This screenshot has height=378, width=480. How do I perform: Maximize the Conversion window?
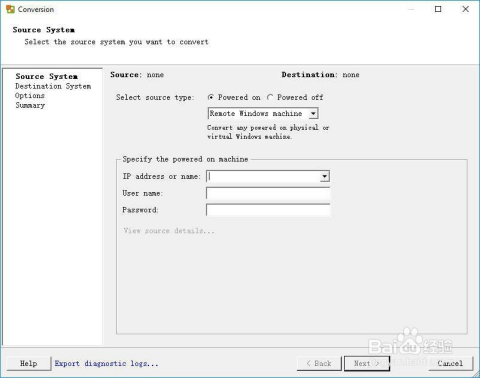438,9
